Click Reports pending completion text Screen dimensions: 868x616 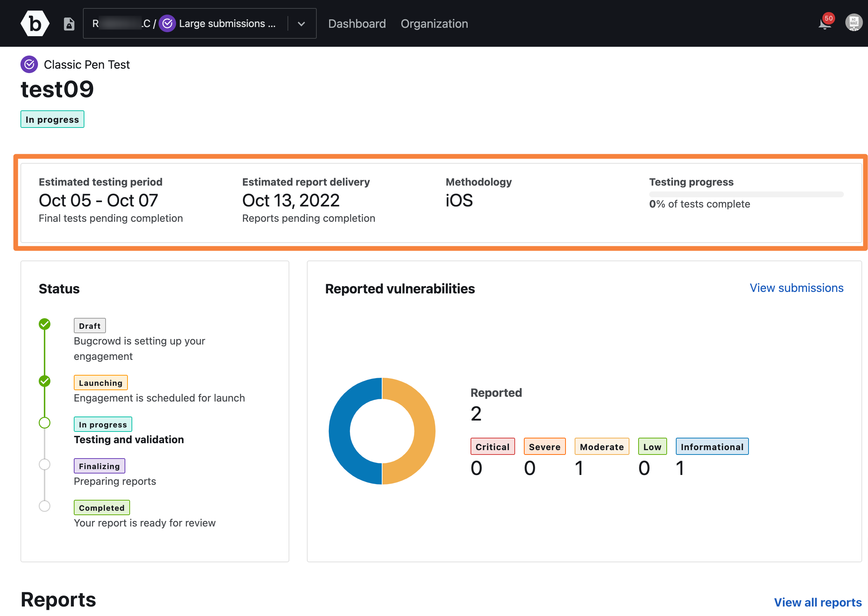coord(309,218)
